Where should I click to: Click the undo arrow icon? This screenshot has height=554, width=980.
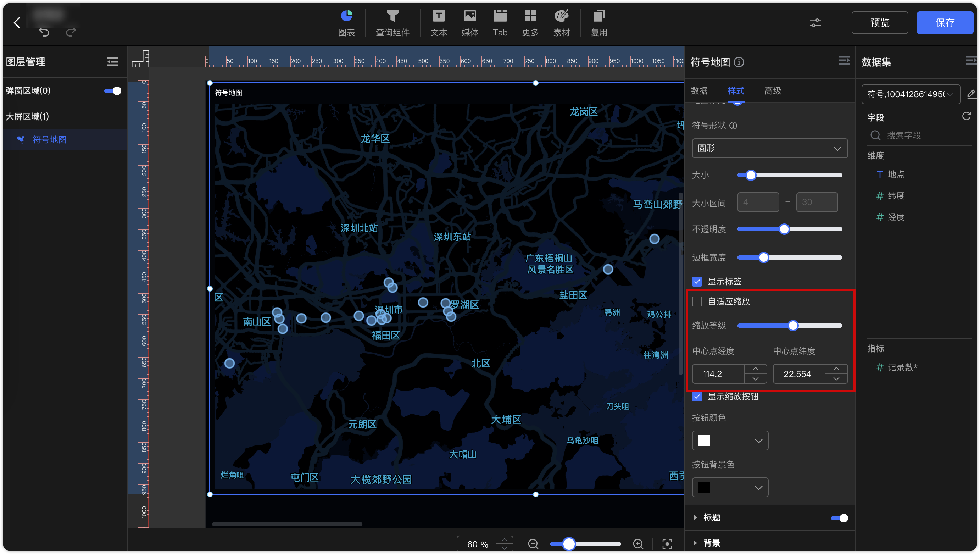coord(44,32)
